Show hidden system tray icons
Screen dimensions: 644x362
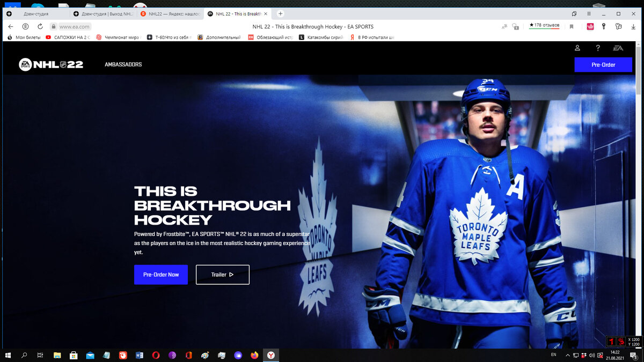point(568,355)
